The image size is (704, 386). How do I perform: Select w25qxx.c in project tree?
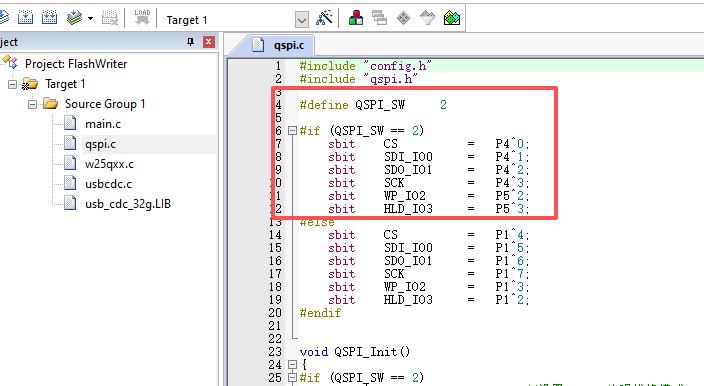click(x=109, y=164)
